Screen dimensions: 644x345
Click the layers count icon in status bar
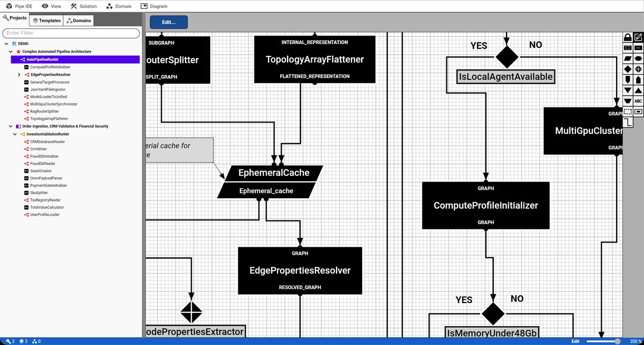(x=22, y=341)
